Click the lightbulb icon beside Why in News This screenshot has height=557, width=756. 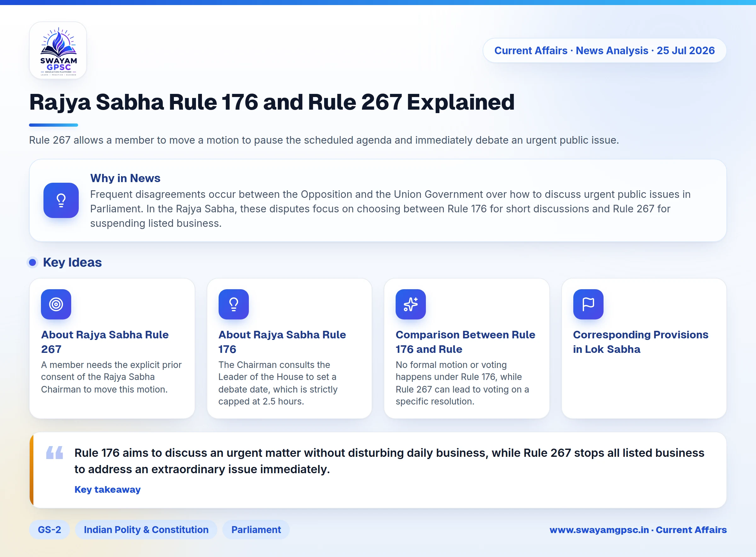(61, 200)
